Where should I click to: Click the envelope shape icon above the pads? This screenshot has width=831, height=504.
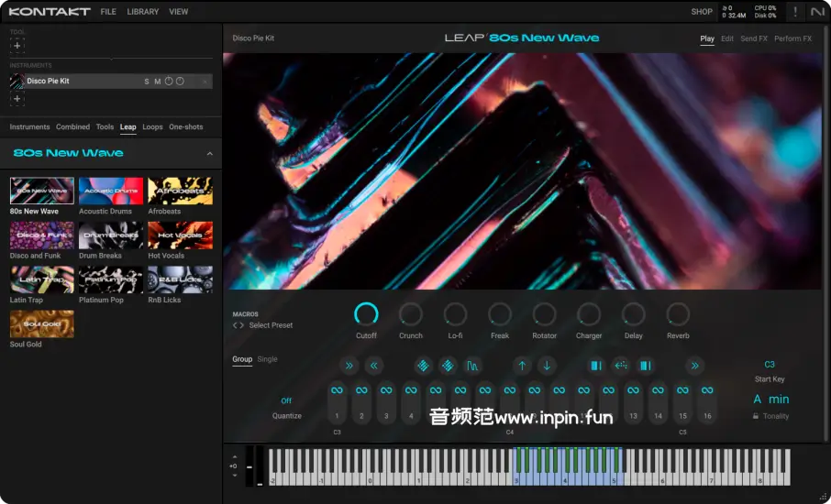471,367
